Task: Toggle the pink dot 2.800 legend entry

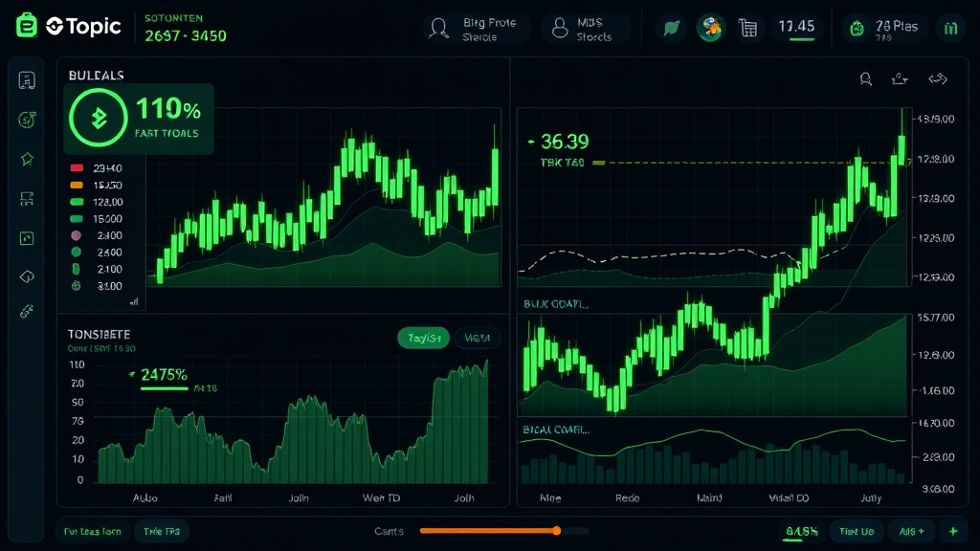Action: 97,235
